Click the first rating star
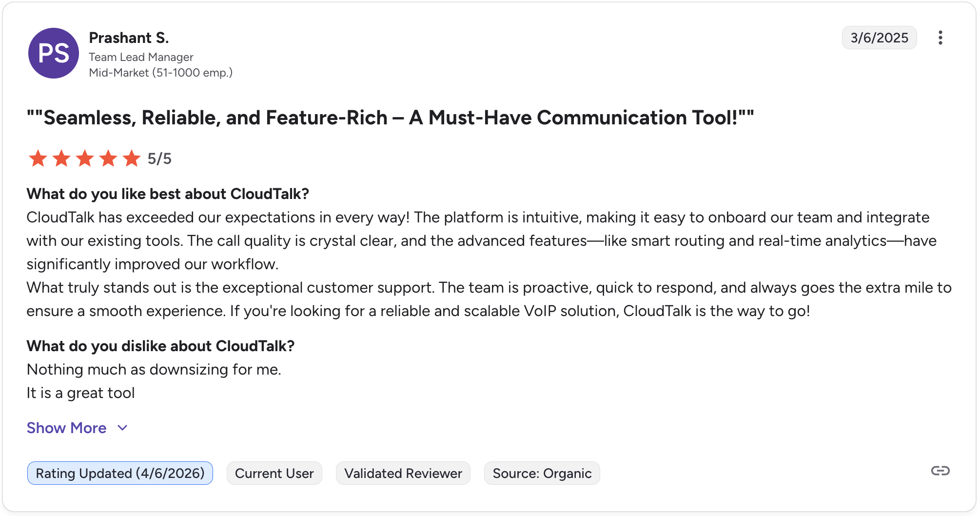Screen dimensions: 980x516 tap(38, 159)
